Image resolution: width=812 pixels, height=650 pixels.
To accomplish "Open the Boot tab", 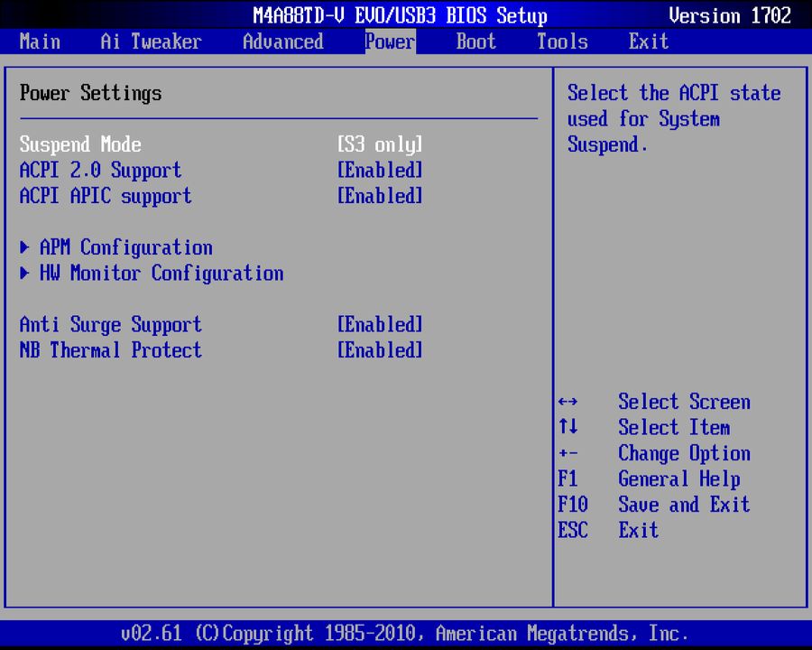I will (x=475, y=42).
